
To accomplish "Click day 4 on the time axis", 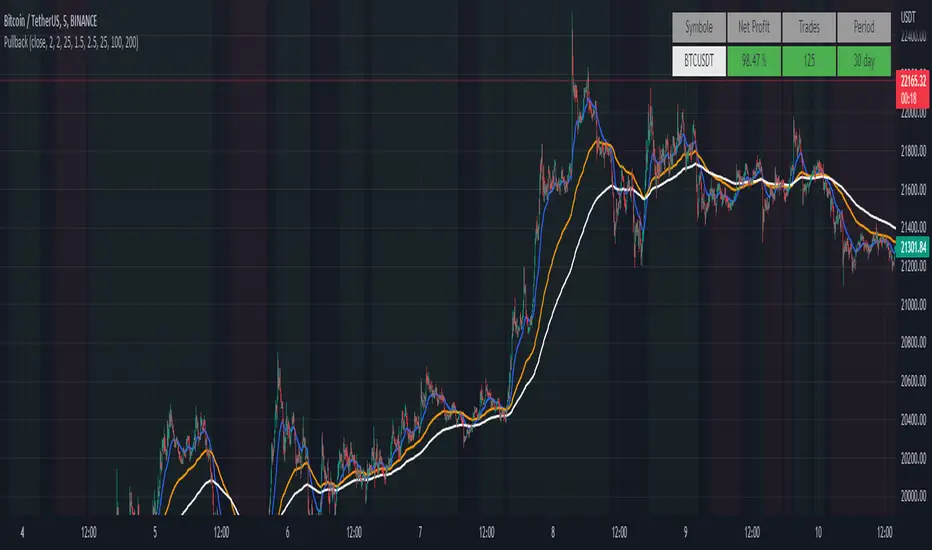I will tap(23, 532).
